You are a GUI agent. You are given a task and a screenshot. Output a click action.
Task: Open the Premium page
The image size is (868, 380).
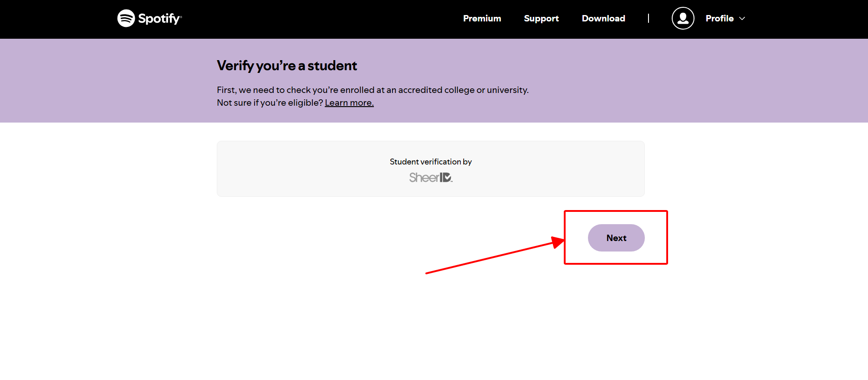[482, 18]
